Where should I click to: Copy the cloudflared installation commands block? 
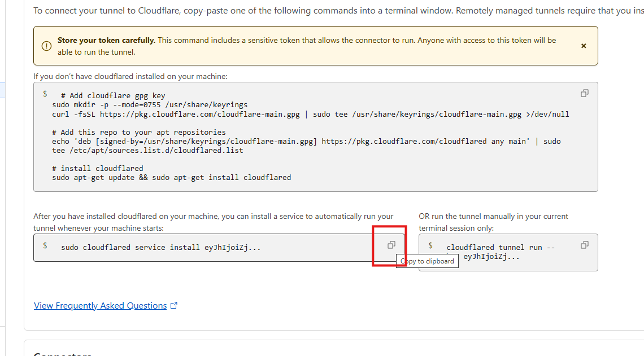(x=585, y=93)
